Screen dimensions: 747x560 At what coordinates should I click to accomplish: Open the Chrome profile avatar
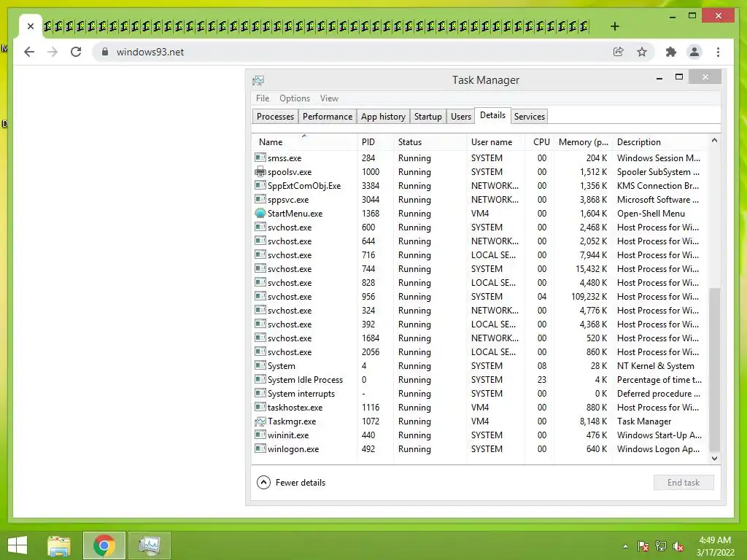click(x=694, y=52)
